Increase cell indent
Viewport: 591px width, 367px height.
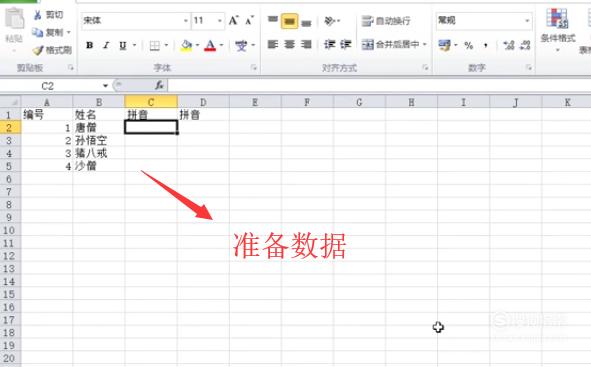pos(346,44)
